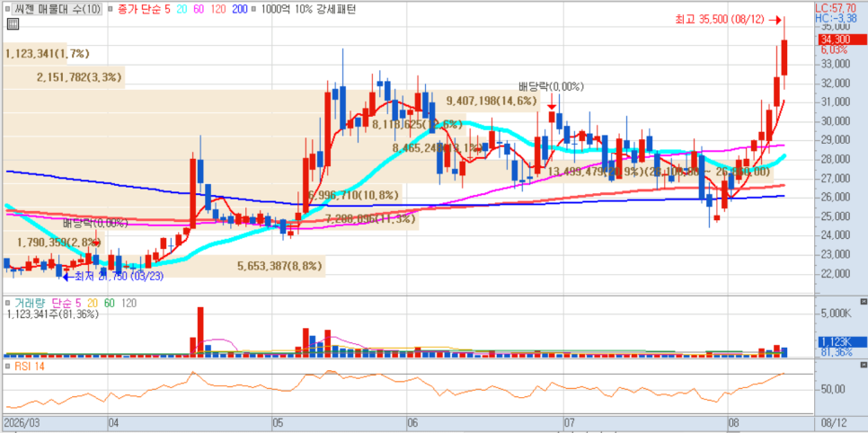Click the 08 month label on time axis
Image resolution: width=868 pixels, height=433 pixels.
click(x=733, y=422)
